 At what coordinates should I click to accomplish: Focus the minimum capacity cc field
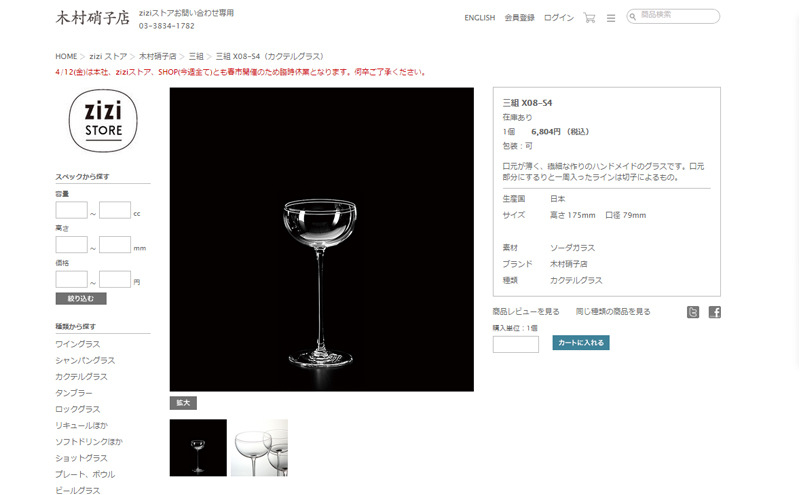click(x=71, y=210)
